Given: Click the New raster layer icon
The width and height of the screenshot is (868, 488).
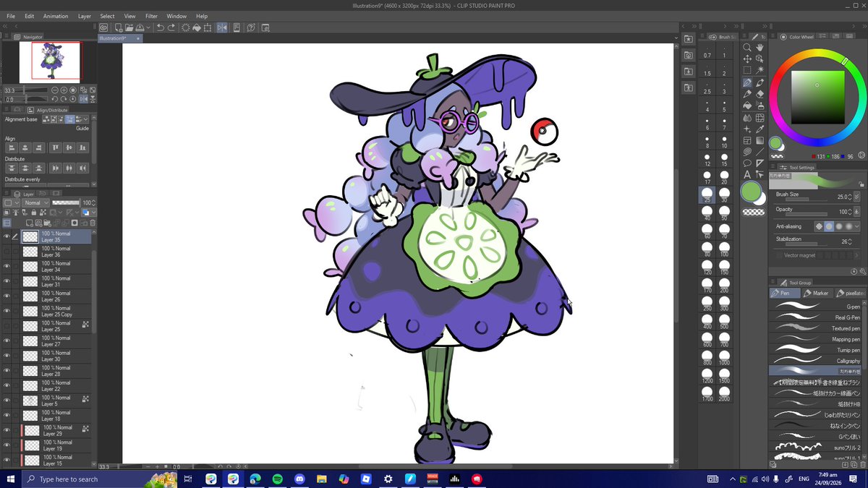Looking at the screenshot, I should coord(29,223).
